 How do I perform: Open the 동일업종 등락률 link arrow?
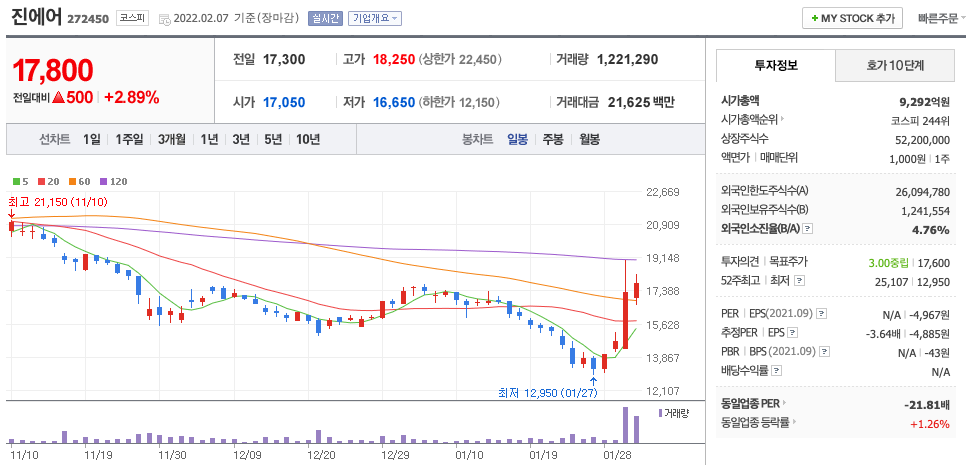[793, 424]
